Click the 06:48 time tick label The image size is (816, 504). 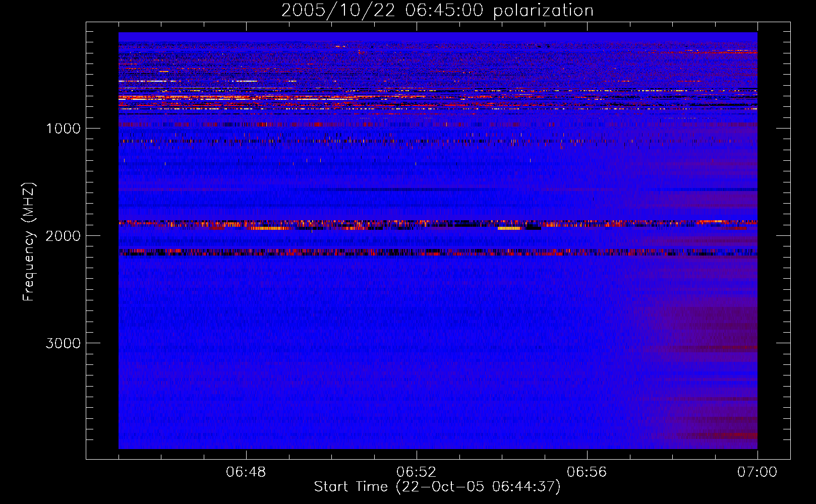(x=246, y=472)
